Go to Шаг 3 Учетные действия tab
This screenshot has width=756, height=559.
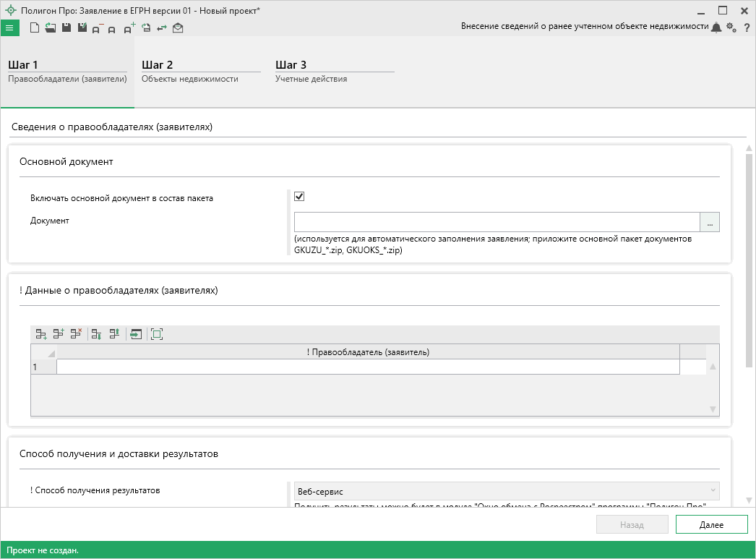coord(334,72)
